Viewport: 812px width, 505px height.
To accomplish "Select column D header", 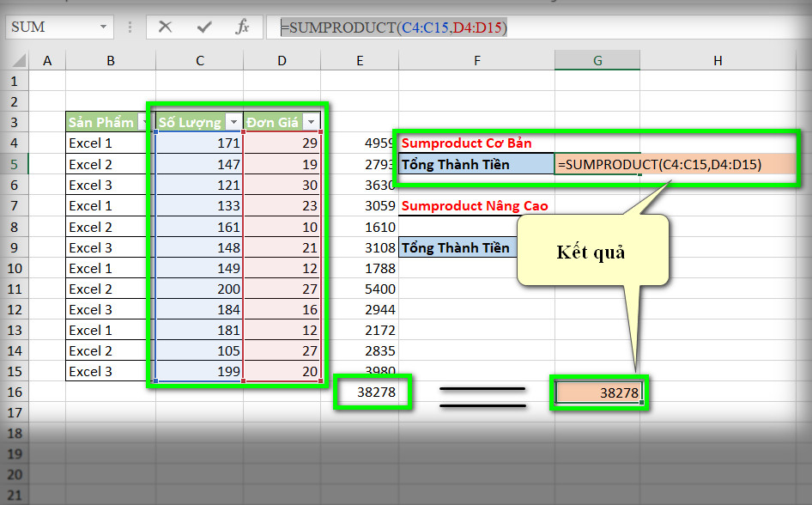I will [x=282, y=61].
